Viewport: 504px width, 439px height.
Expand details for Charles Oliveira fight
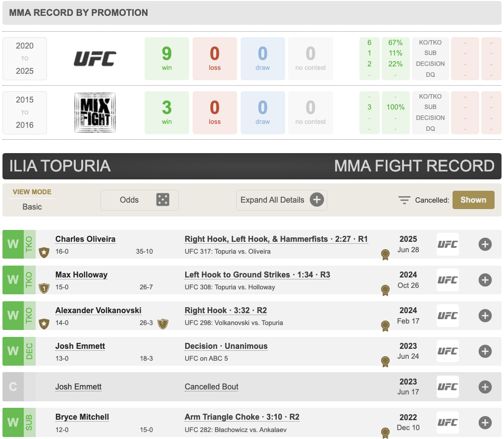[485, 244]
